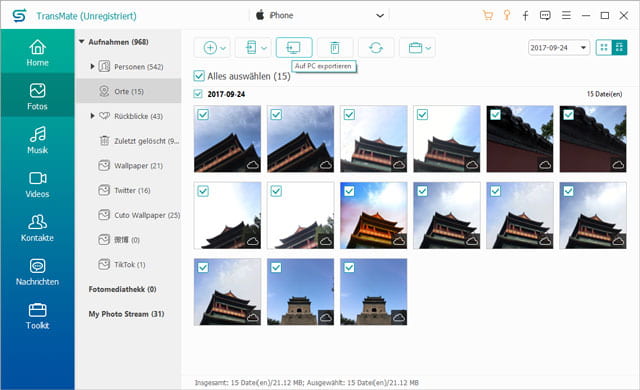640x390 pixels.
Task: Open the Videos section
Action: click(37, 184)
